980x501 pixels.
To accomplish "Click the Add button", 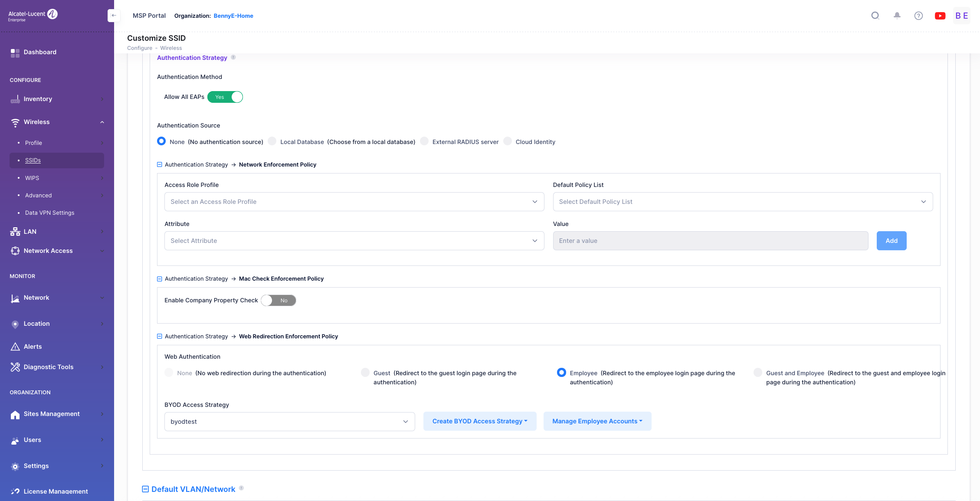I will pos(891,241).
